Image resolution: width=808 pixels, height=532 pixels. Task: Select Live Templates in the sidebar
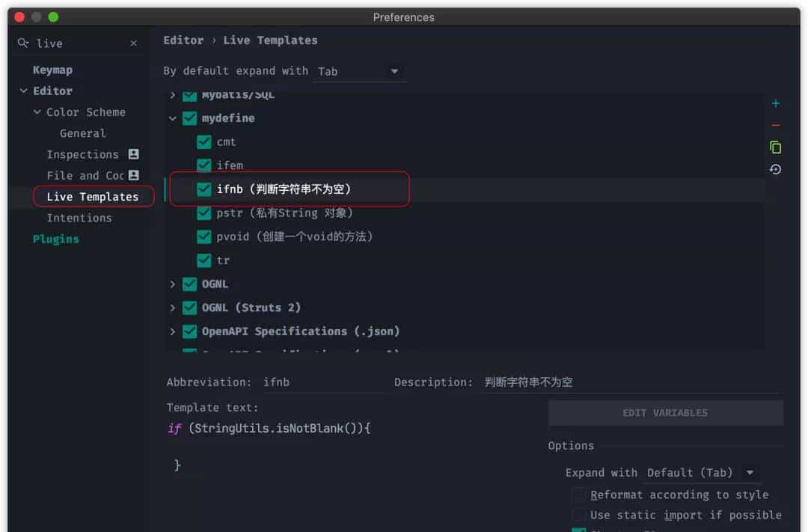(x=92, y=197)
